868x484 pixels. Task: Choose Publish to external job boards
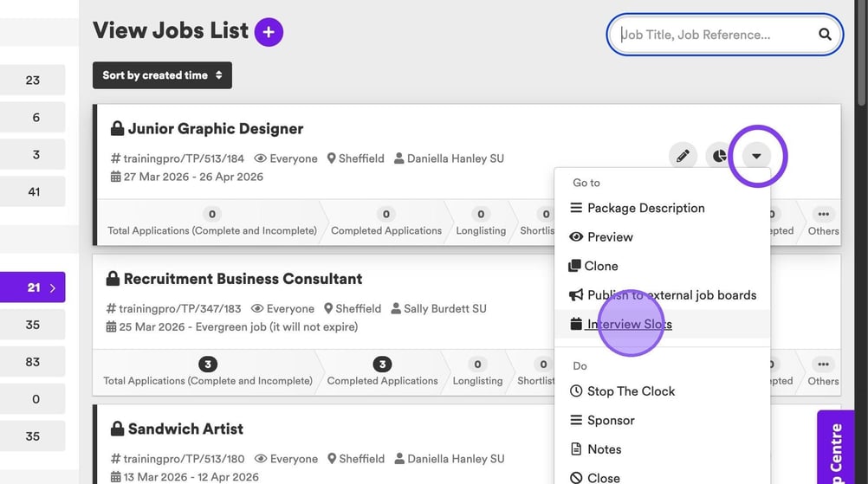[671, 295]
